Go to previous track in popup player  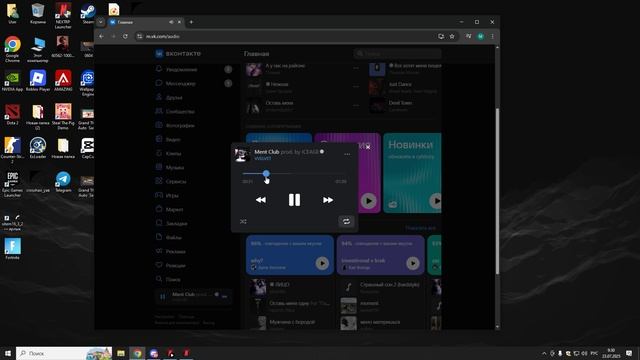260,200
